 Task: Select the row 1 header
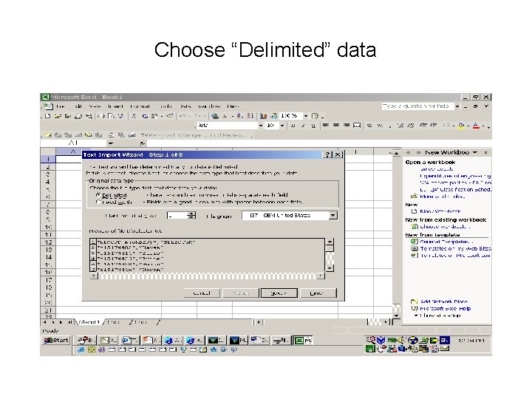pos(48,160)
